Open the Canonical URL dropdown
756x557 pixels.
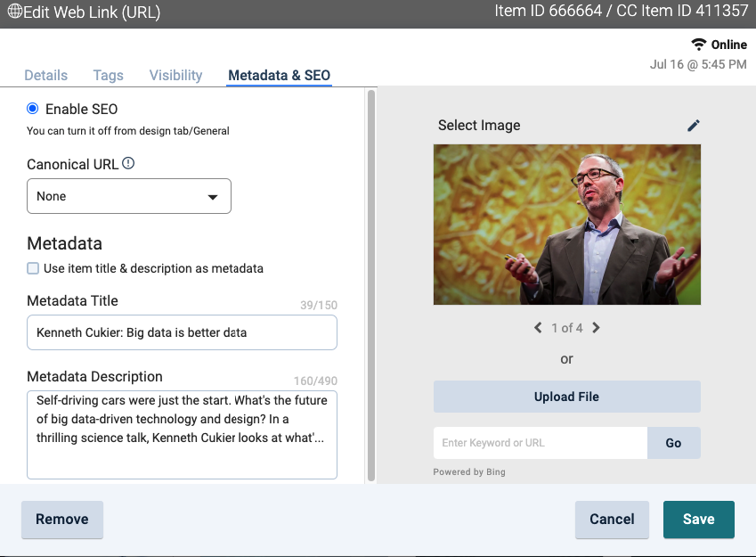pos(129,196)
